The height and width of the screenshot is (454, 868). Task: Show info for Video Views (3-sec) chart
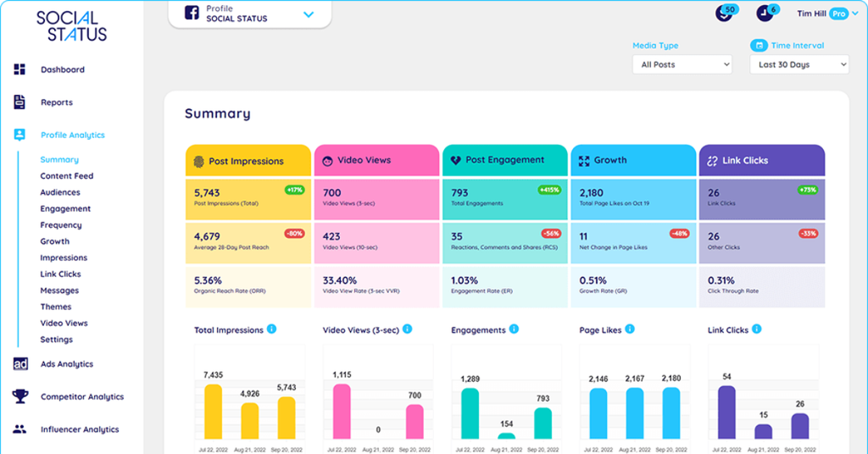[407, 329]
